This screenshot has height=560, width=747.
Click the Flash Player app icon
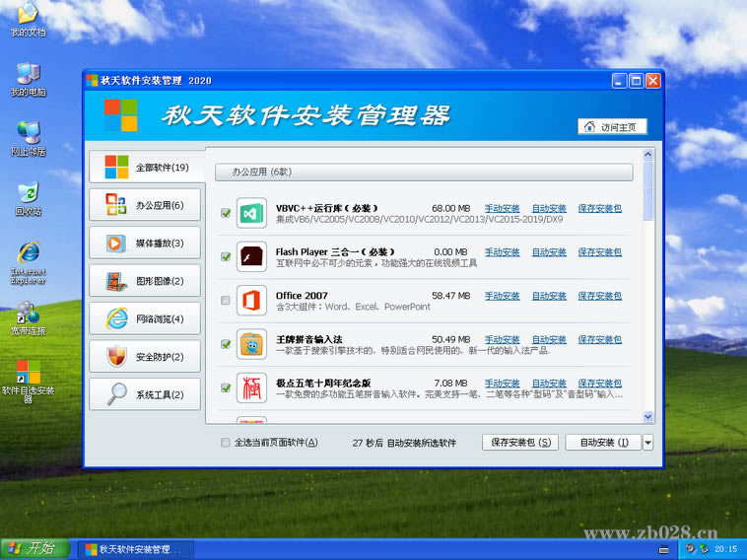point(251,257)
